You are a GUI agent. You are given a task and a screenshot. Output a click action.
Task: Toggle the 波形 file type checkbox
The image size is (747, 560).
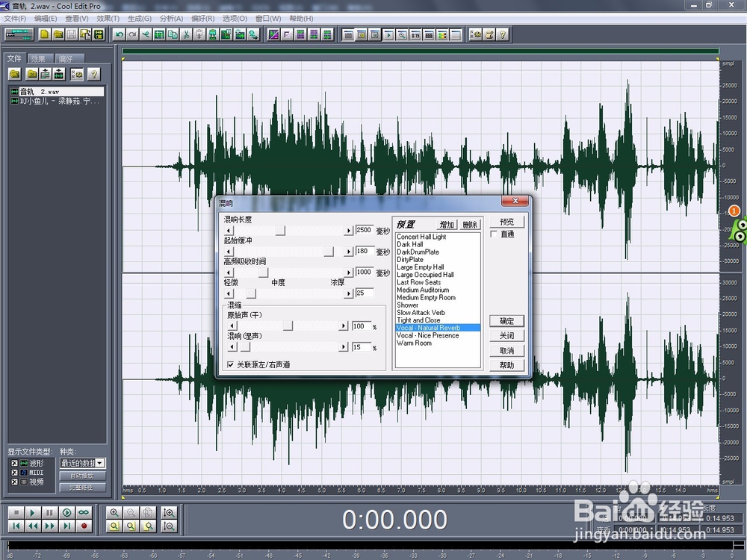(x=14, y=463)
